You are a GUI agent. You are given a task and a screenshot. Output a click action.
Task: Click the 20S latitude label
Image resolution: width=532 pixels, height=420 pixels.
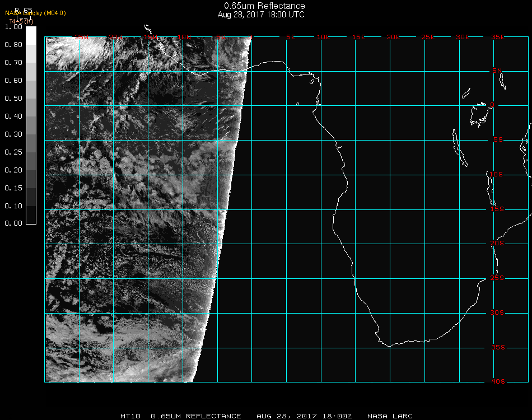(497, 244)
